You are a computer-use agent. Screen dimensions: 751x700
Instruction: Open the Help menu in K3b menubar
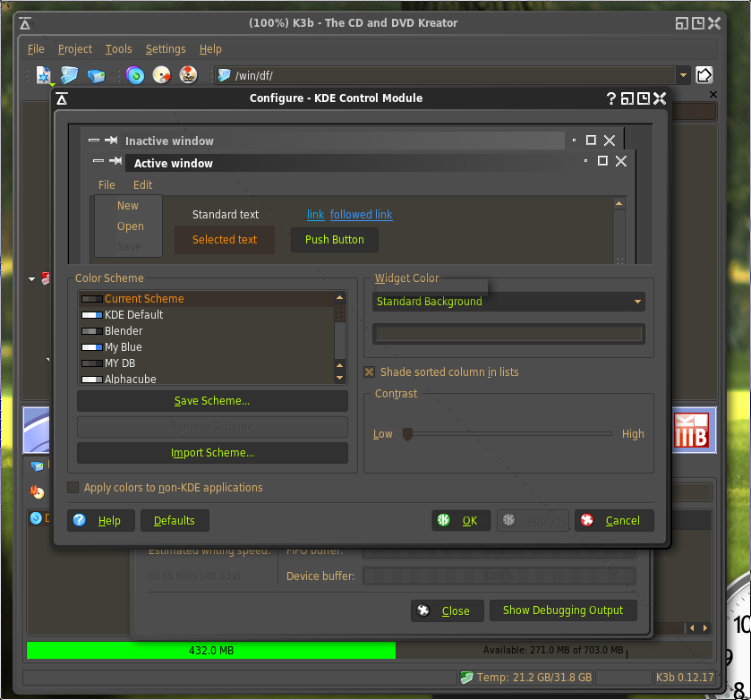210,49
